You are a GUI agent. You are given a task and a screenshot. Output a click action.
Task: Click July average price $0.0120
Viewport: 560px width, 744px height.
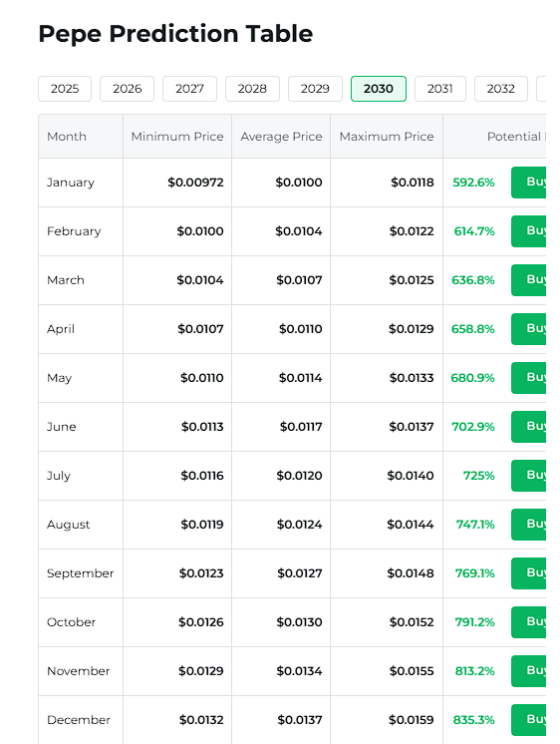pos(299,476)
